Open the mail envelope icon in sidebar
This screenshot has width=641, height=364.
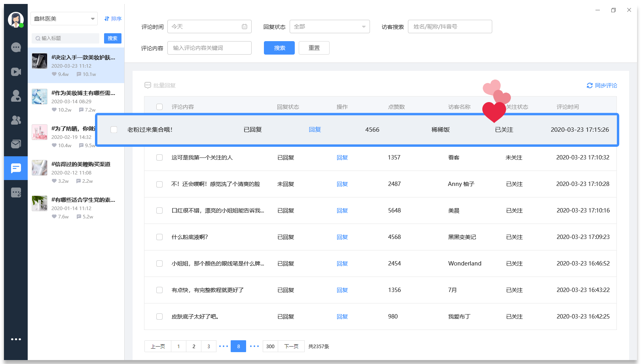pyautogui.click(x=16, y=144)
